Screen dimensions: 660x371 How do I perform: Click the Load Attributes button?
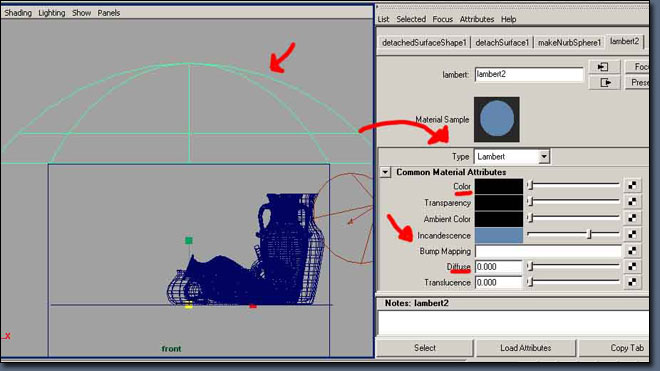coord(526,348)
